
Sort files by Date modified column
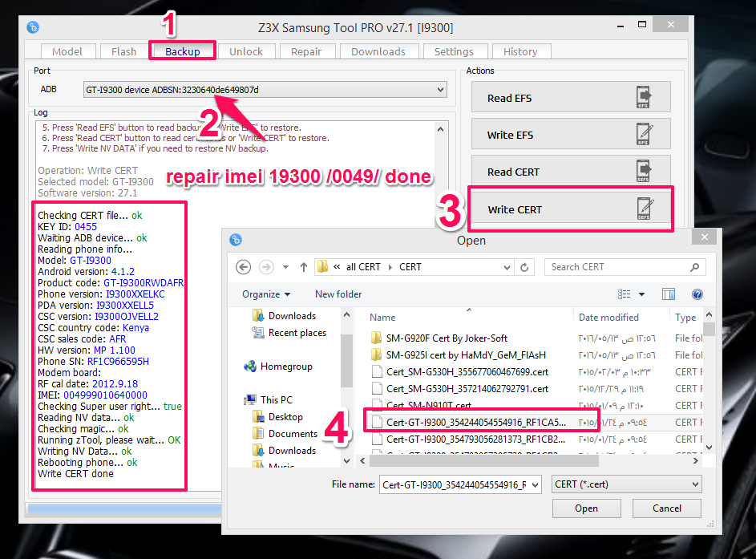pyautogui.click(x=608, y=318)
